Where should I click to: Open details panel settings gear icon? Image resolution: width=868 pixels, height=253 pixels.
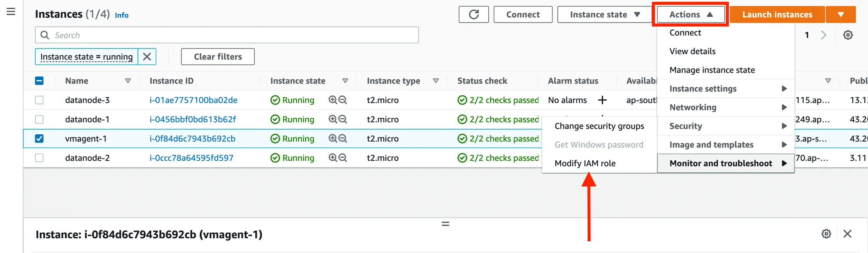(826, 234)
